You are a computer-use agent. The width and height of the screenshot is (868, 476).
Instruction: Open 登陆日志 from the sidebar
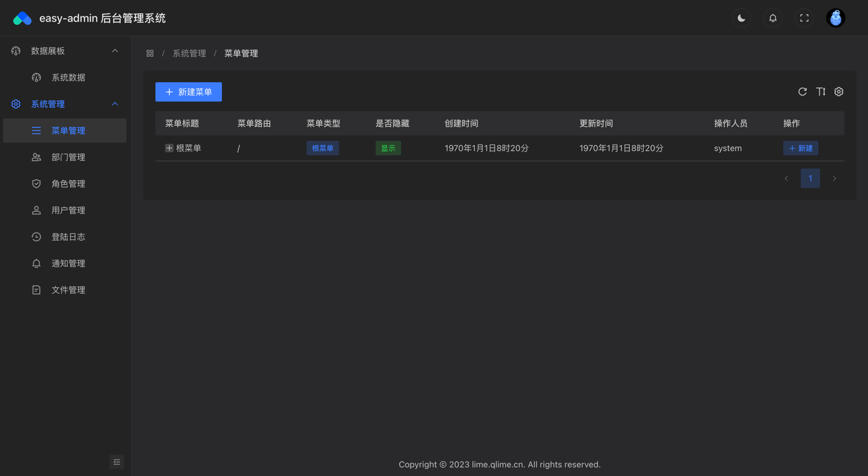(x=68, y=237)
